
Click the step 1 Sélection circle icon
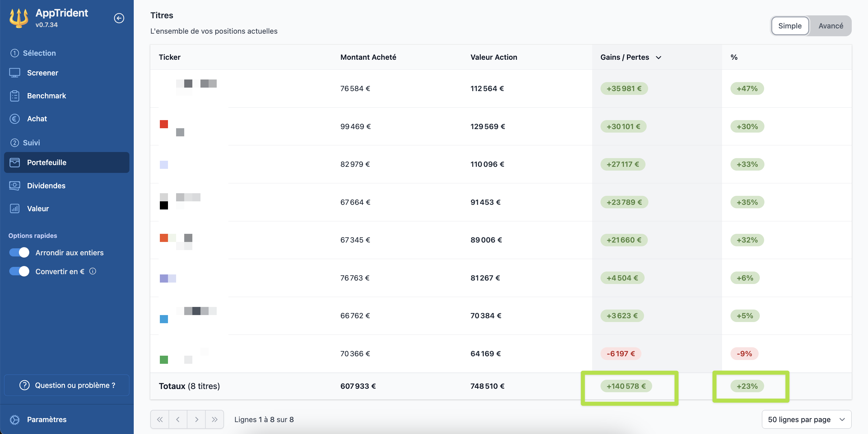coord(15,53)
